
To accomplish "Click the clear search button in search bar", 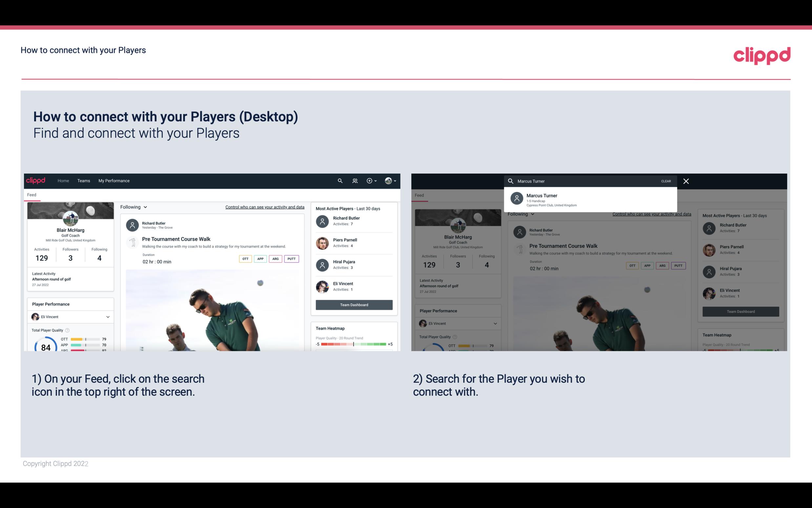I will point(666,181).
